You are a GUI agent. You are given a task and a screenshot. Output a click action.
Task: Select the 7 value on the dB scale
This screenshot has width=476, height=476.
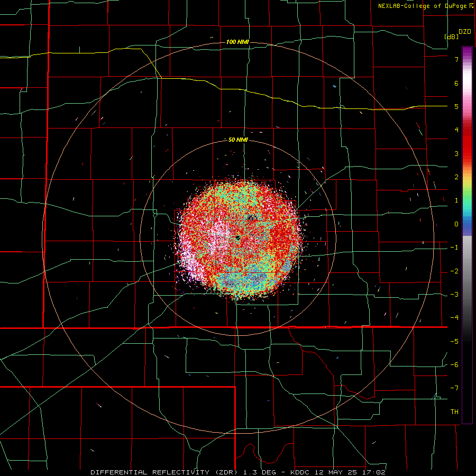tap(456, 59)
